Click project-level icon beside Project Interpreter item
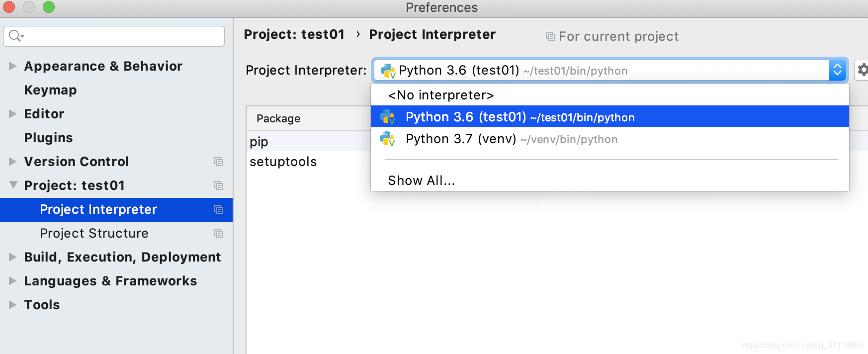The width and height of the screenshot is (868, 354). coord(218,209)
